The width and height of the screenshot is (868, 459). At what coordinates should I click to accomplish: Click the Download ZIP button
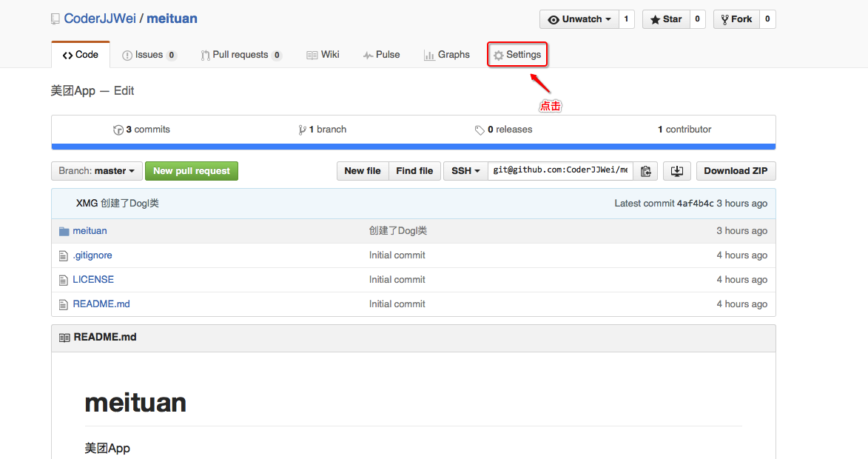click(x=736, y=171)
